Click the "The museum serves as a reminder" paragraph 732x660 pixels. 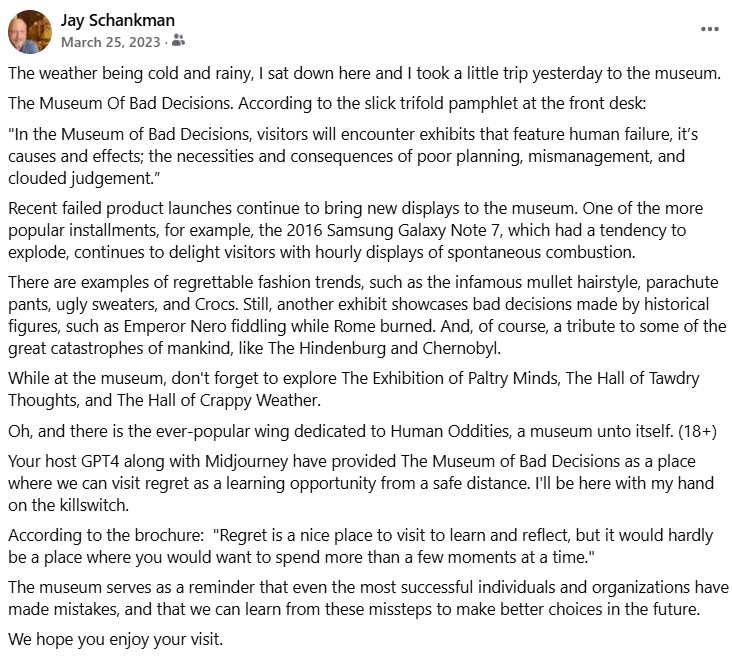click(x=360, y=598)
